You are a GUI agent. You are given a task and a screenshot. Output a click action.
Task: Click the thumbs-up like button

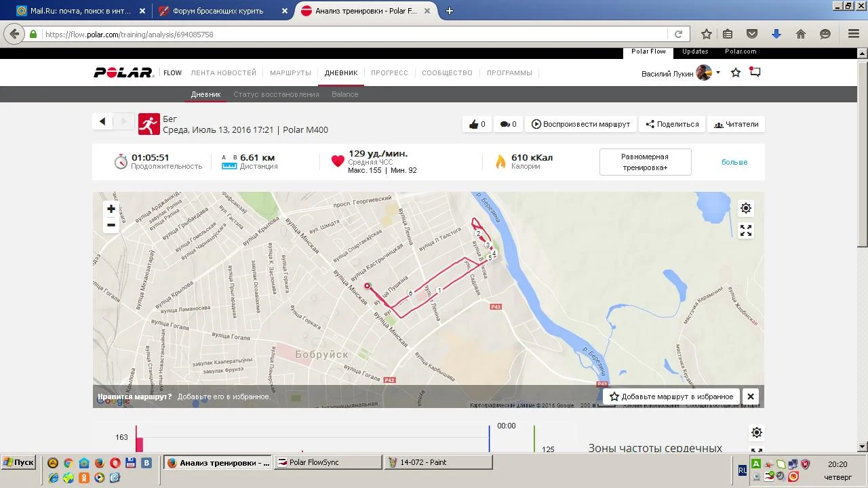click(x=477, y=124)
